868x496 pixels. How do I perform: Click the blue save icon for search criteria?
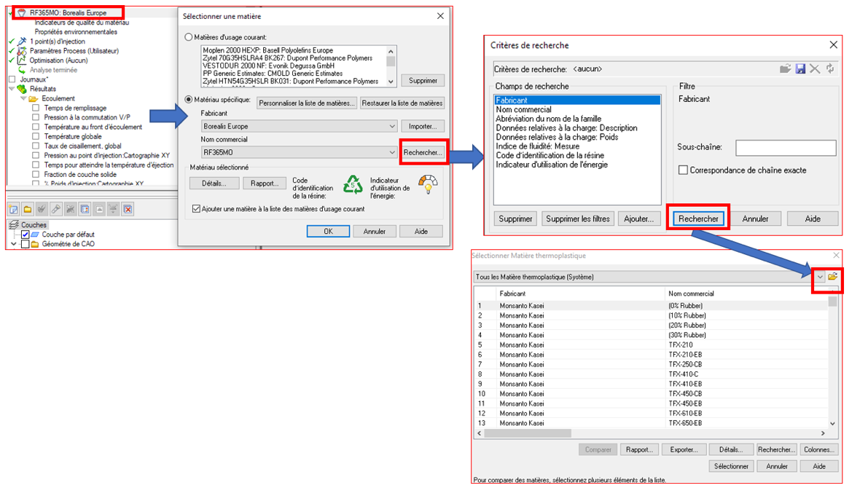coord(800,68)
